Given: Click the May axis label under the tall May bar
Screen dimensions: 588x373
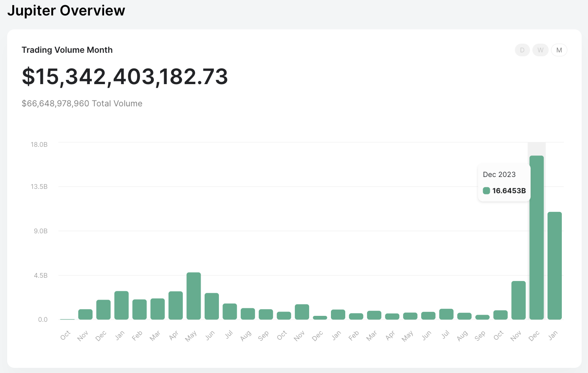Looking at the screenshot, I should pos(191,336).
